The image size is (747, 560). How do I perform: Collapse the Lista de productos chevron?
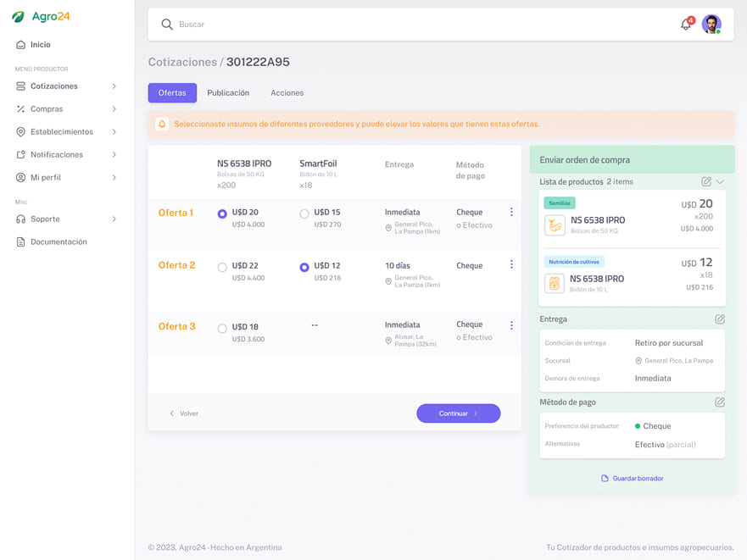[720, 181]
